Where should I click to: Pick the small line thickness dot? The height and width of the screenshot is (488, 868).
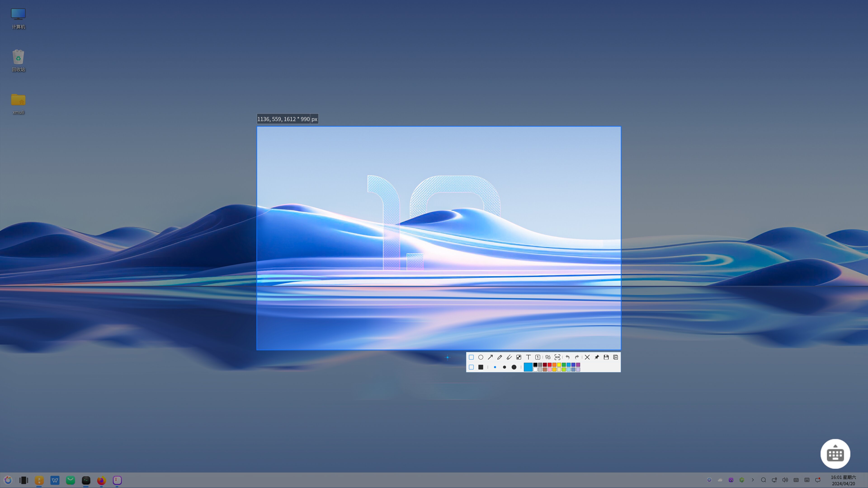click(495, 367)
